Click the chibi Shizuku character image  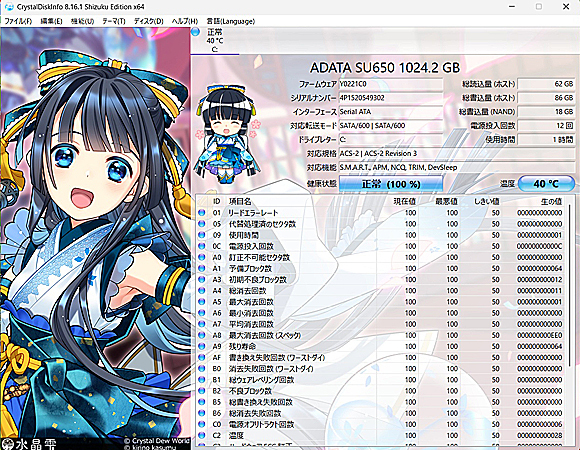[227, 134]
